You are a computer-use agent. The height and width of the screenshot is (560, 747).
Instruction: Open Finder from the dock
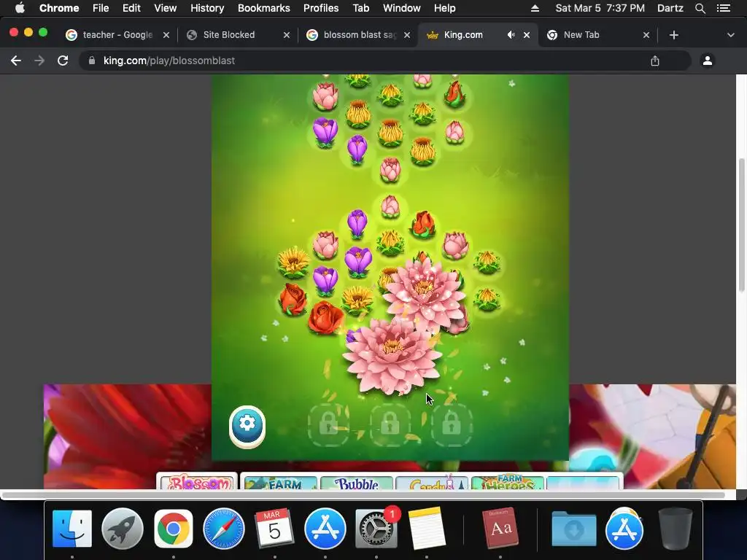[72, 529]
